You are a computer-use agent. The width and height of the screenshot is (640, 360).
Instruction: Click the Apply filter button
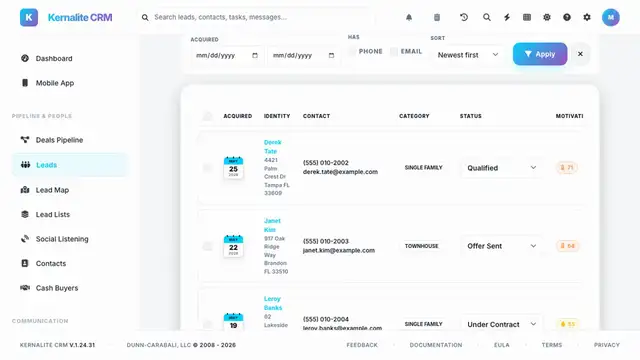[x=540, y=54]
